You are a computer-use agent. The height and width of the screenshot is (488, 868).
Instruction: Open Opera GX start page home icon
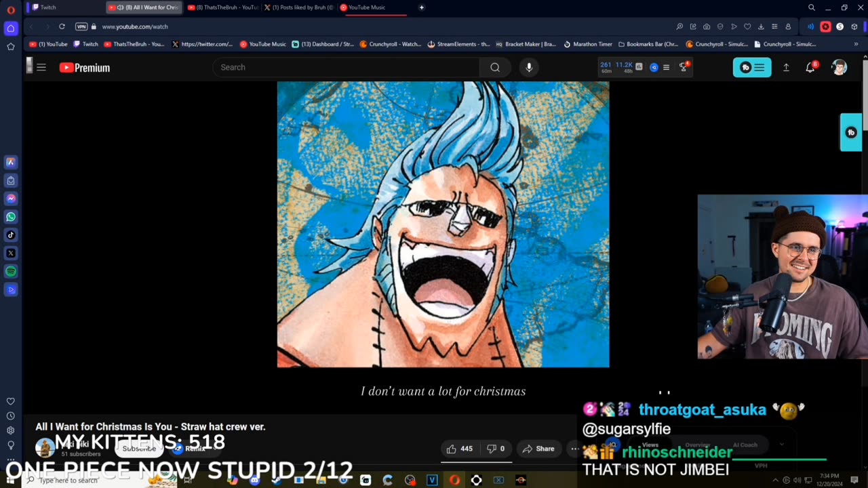(x=10, y=28)
